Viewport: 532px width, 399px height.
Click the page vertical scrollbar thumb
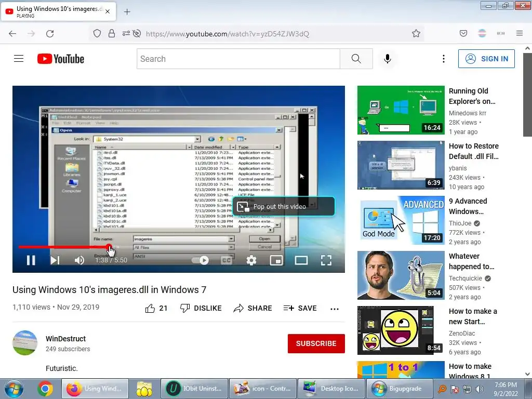[x=527, y=94]
